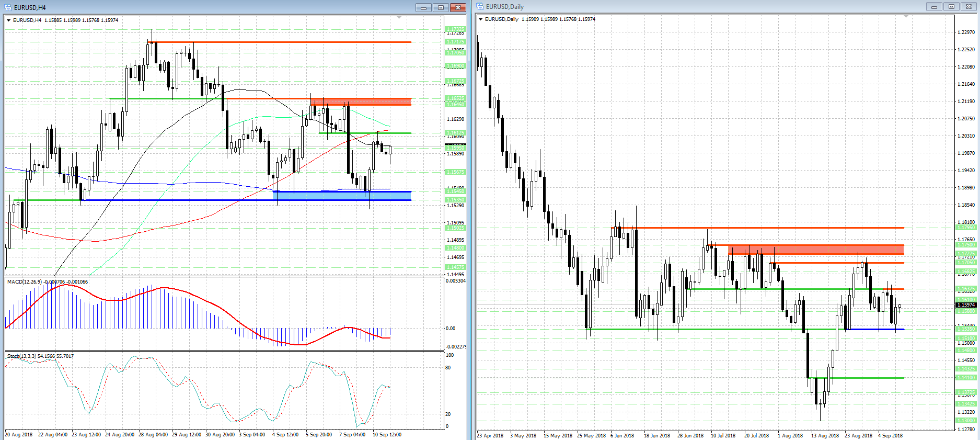The height and width of the screenshot is (440, 980).
Task: Click the EURUSD,Daily window title text
Action: click(x=505, y=7)
